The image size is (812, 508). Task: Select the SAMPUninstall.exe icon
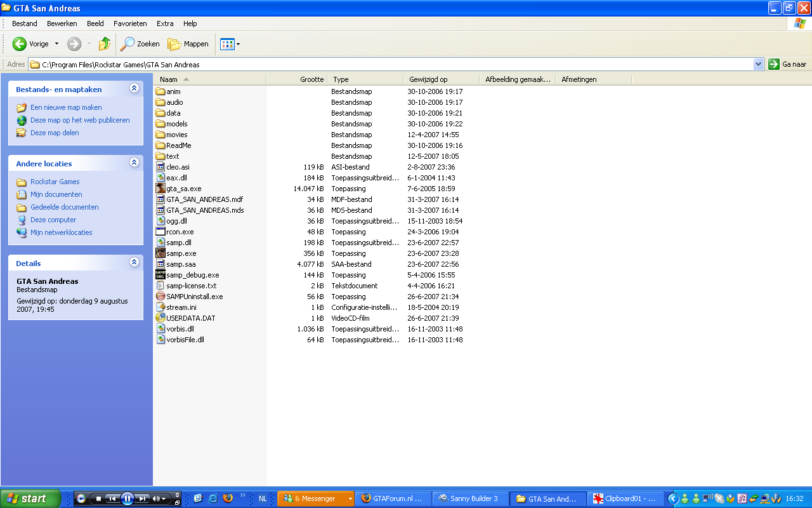(x=160, y=297)
